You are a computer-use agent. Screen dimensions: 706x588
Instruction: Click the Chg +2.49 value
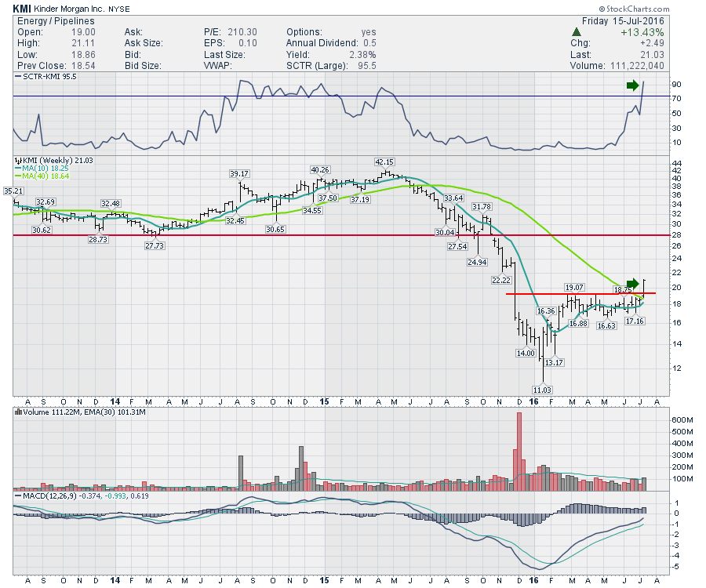652,43
